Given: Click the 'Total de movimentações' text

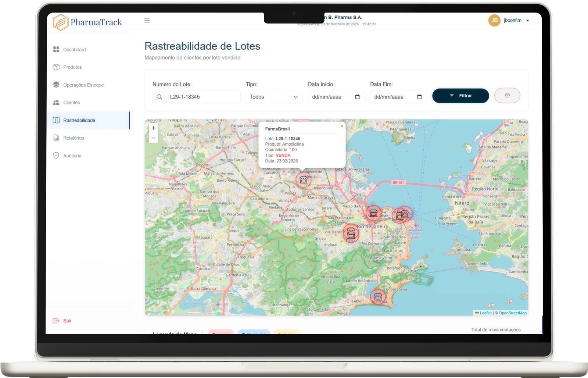Looking at the screenshot, I should pyautogui.click(x=496, y=329).
